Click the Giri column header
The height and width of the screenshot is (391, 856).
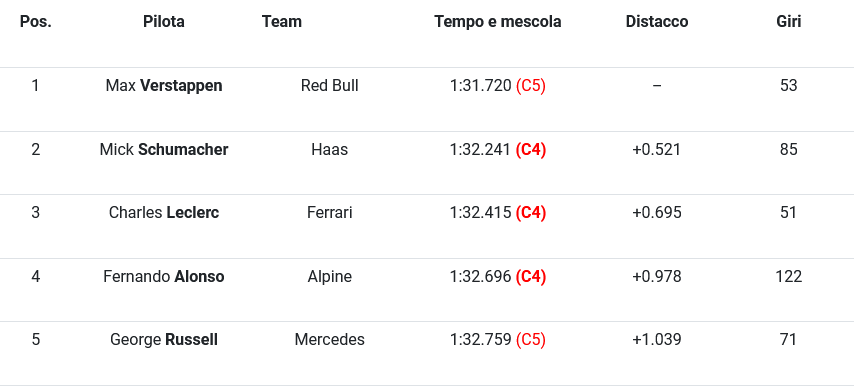coord(789,22)
